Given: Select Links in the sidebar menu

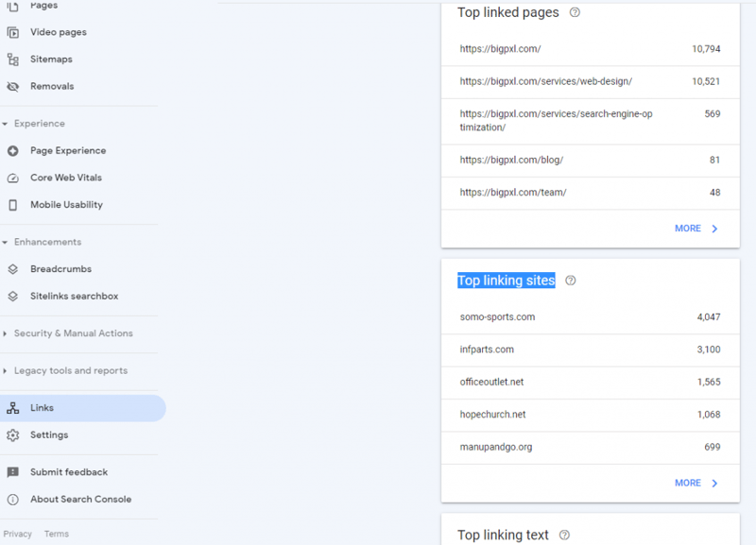Looking at the screenshot, I should (42, 408).
